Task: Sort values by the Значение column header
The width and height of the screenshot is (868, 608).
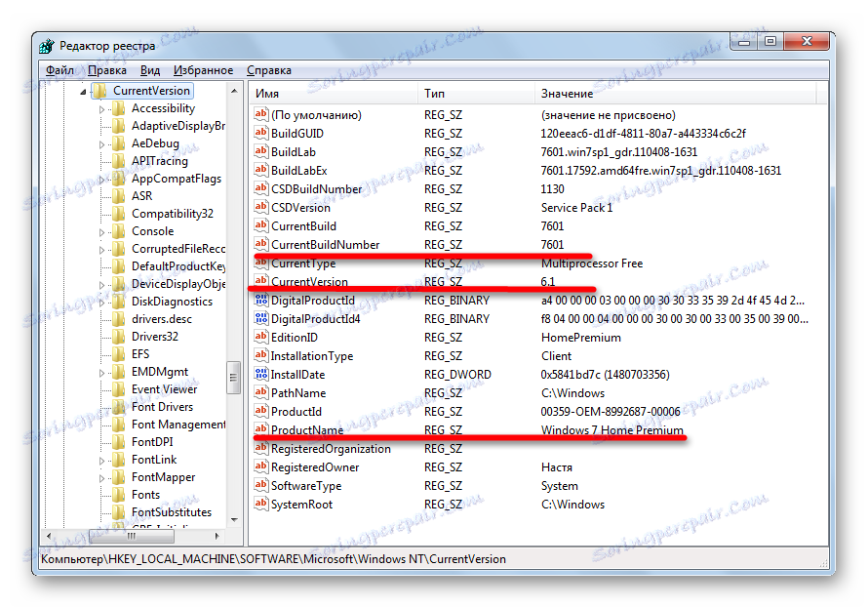Action: (675, 94)
